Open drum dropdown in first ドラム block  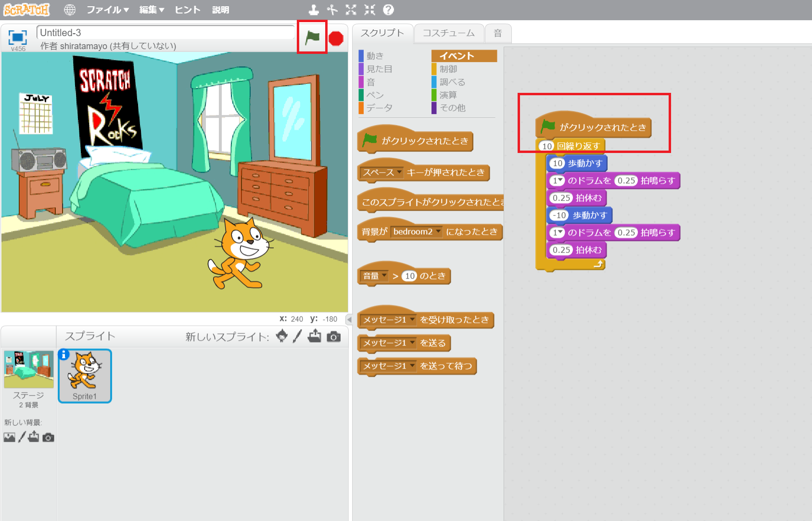point(558,180)
